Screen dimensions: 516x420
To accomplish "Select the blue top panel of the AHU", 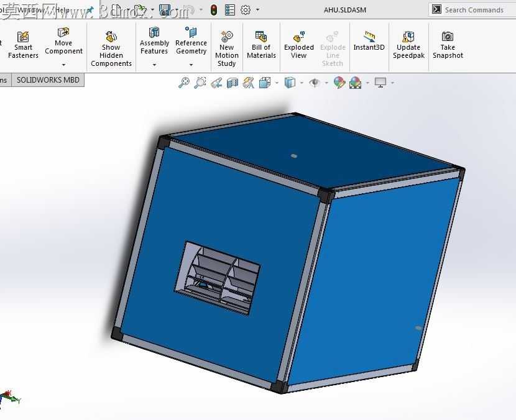I will tap(313, 152).
